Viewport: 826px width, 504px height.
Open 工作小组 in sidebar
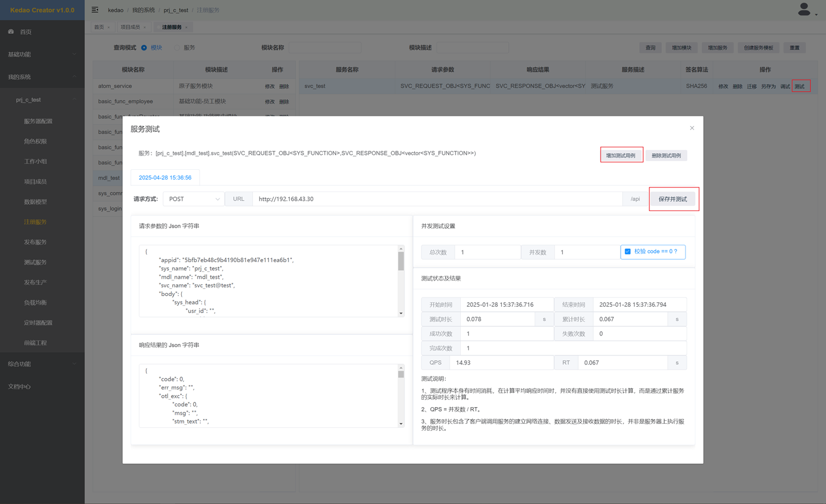[x=36, y=162]
